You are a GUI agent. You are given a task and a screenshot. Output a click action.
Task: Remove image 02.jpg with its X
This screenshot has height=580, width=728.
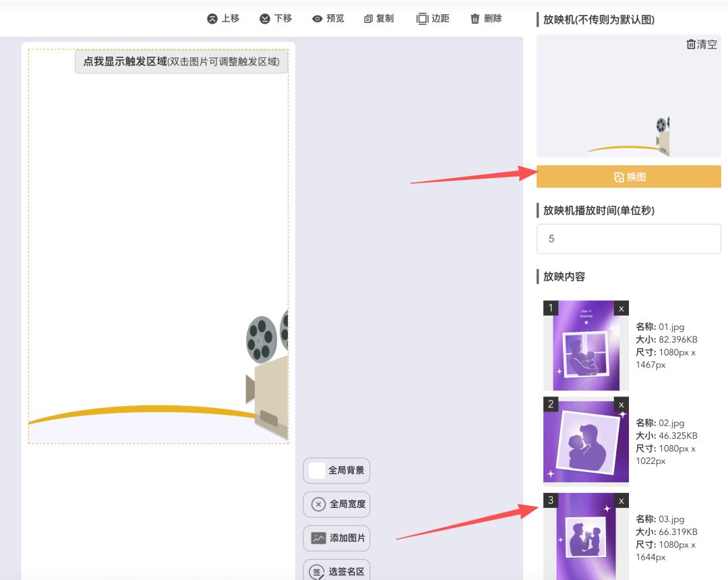coord(621,405)
